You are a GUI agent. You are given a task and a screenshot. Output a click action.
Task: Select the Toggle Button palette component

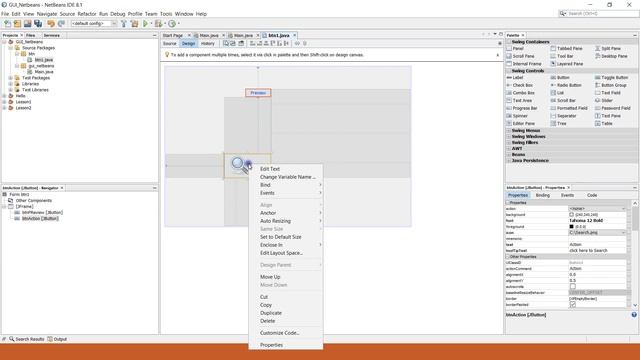(611, 78)
